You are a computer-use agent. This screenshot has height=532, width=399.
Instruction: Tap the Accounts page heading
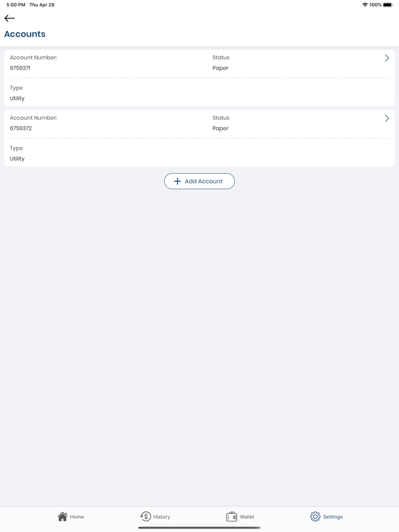tap(25, 34)
